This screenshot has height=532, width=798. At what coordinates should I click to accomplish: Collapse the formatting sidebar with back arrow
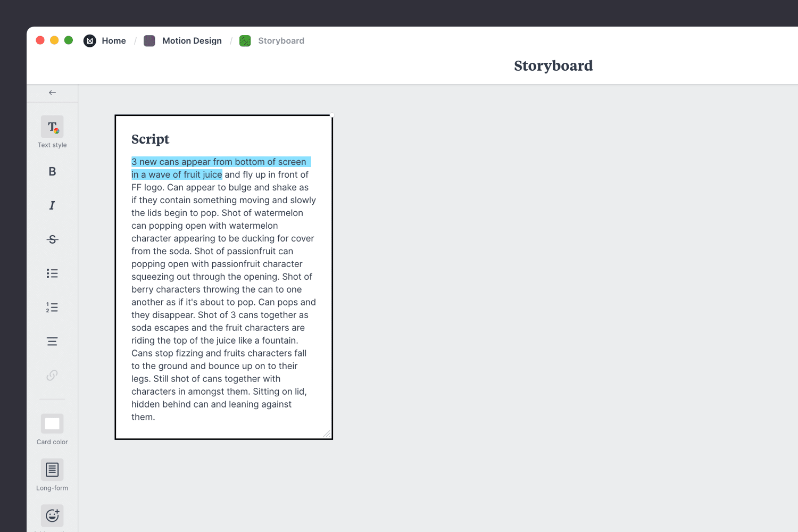[x=52, y=92]
